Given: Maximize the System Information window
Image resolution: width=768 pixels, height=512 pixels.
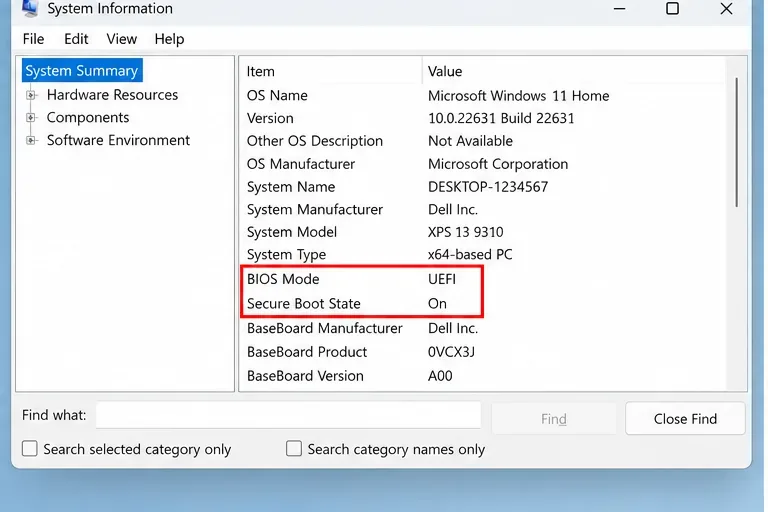Looking at the screenshot, I should [672, 8].
